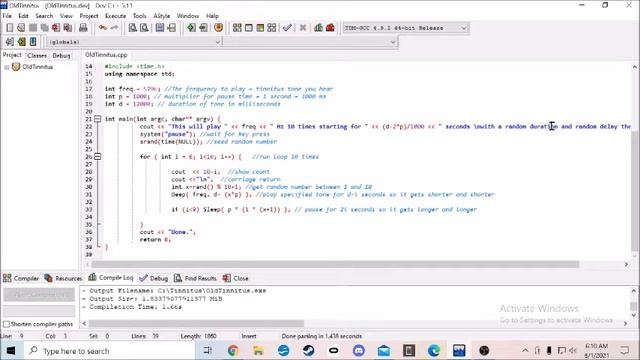Click the Windows Start button

pos(11,351)
